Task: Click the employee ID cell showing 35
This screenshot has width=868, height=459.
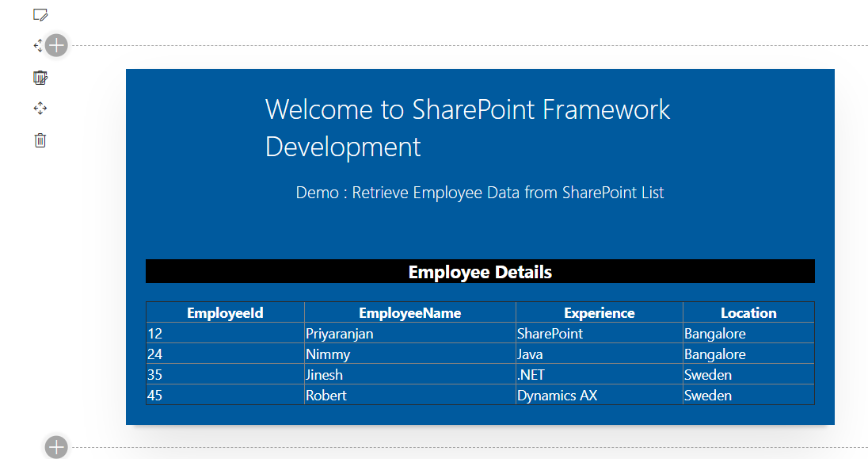Action: tap(225, 375)
